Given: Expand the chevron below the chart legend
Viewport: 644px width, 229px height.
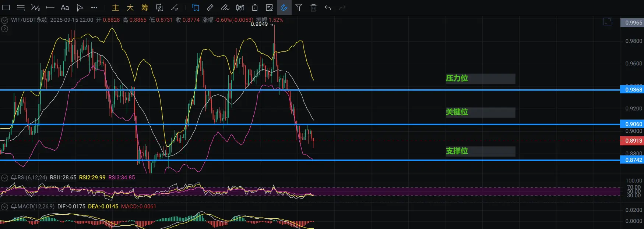Looking at the screenshot, I should click(4, 28).
